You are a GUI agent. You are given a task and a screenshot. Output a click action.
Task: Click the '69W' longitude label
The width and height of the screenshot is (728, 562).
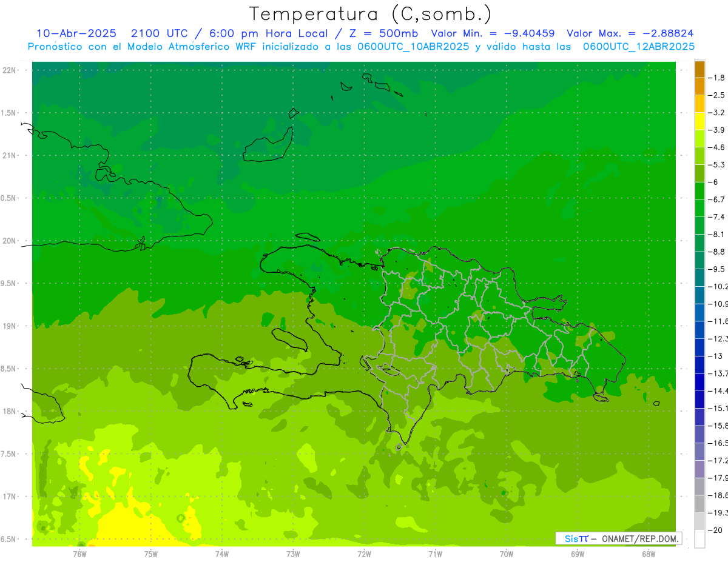tap(578, 554)
